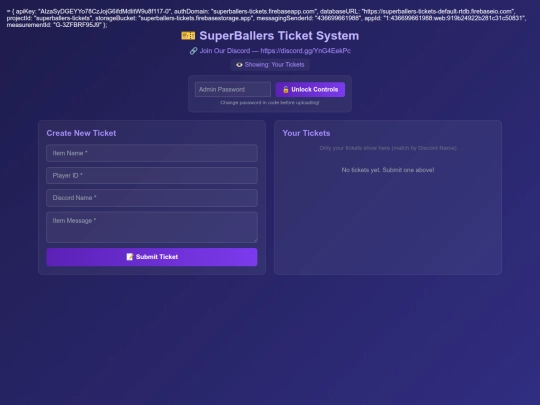Viewport: 540px width, 405px height.
Task: Click the lock icon on Unlock Controls
Action: (285, 90)
